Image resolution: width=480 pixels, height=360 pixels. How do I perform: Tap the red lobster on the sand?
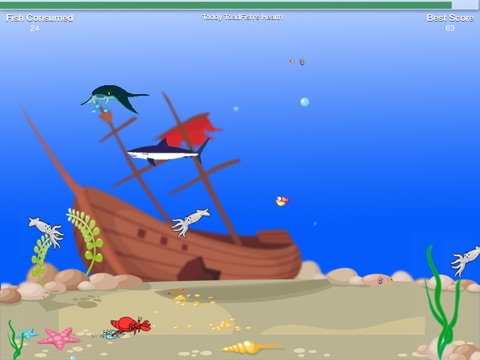(x=131, y=325)
